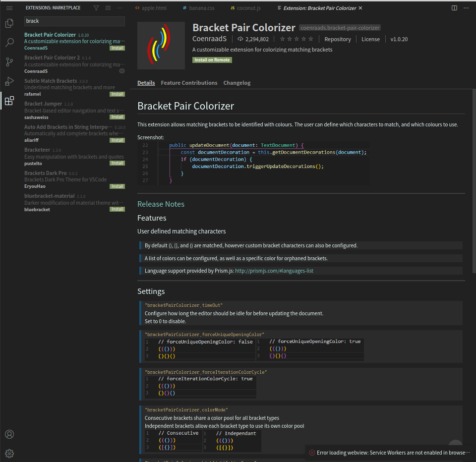Viewport: 476px width, 462px height.
Task: Open the Explorer view icon
Action: click(x=9, y=23)
